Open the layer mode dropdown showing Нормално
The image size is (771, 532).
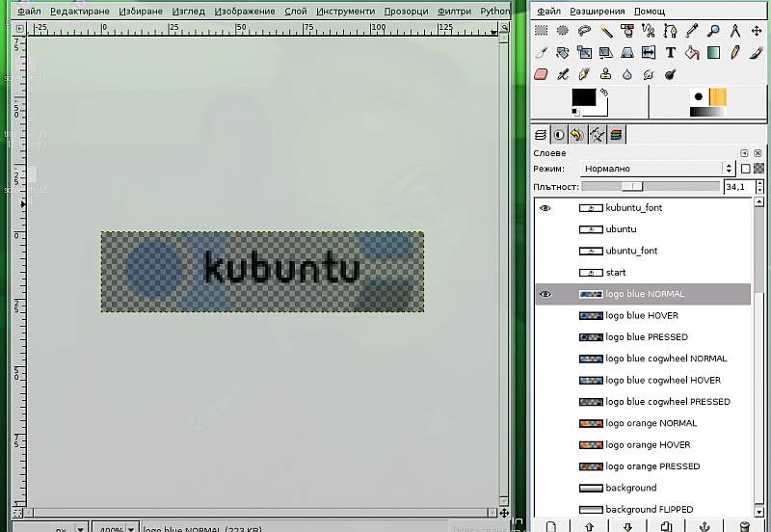pyautogui.click(x=658, y=169)
